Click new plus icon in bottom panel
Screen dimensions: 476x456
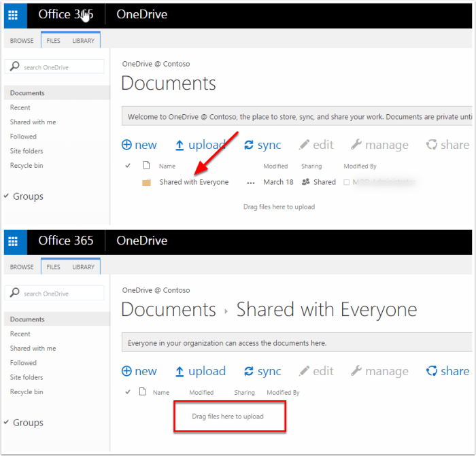pos(126,371)
